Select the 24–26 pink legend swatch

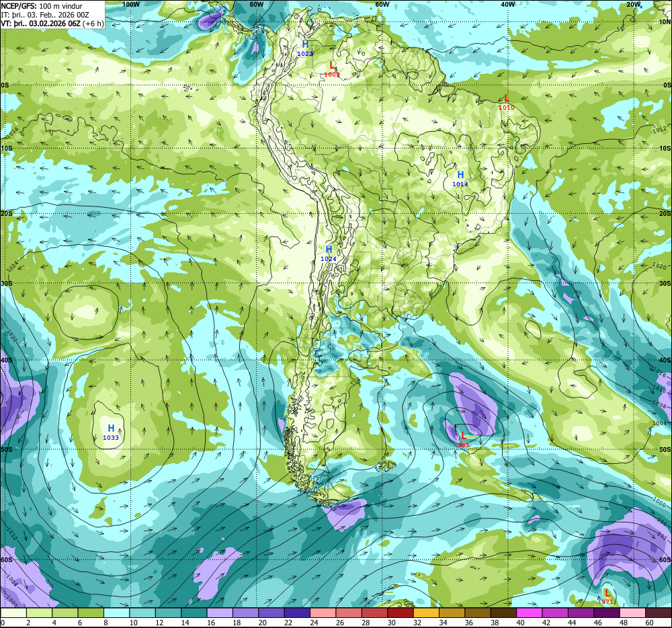click(323, 613)
